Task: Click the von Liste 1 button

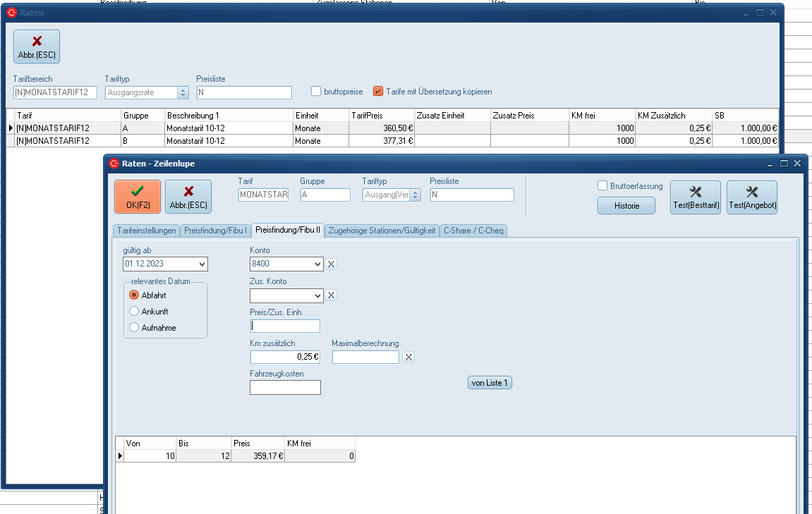Action: click(x=490, y=383)
